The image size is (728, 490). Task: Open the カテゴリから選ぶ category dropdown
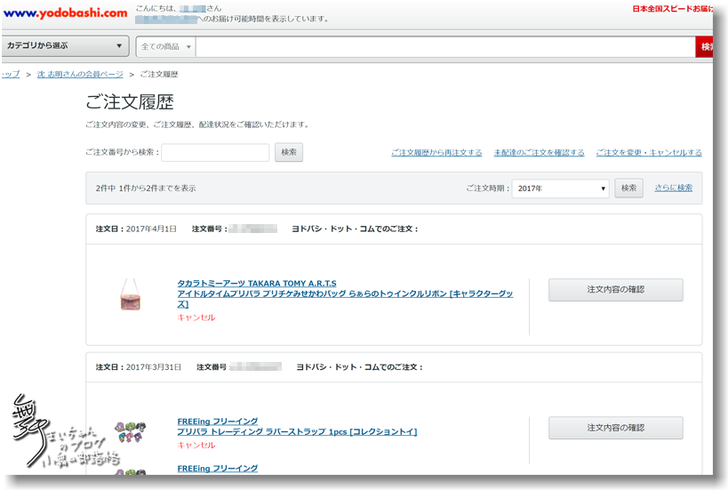click(x=66, y=47)
